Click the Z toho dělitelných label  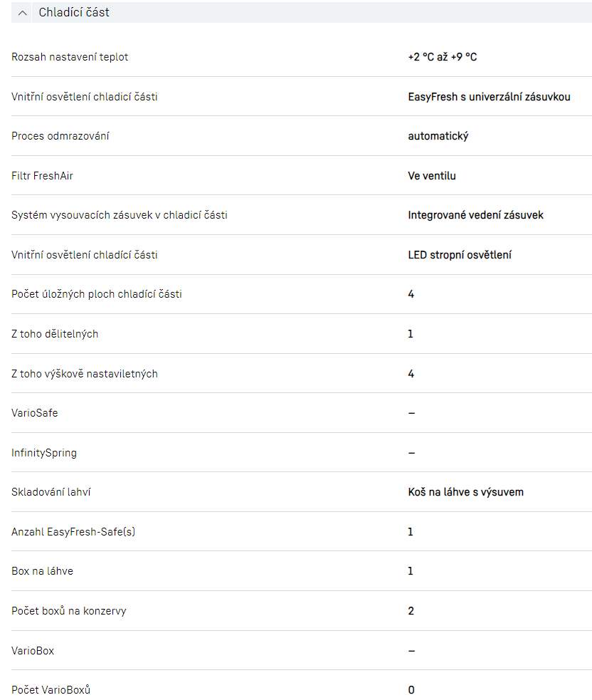coord(55,334)
